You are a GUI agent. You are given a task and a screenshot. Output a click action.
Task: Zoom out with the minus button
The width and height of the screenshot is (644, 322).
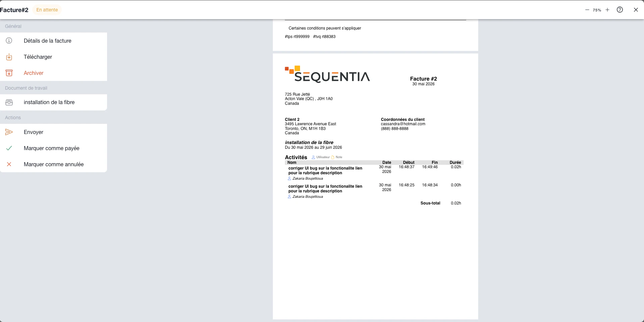587,10
